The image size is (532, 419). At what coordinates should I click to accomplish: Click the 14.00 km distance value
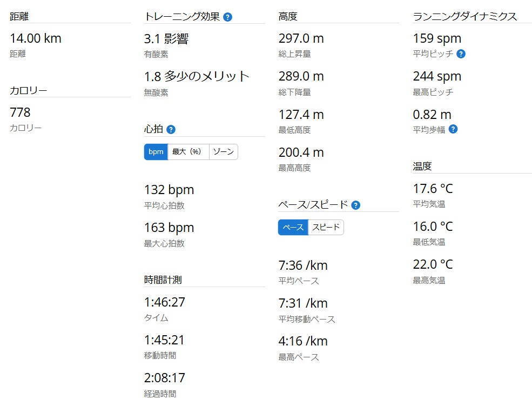tap(36, 38)
